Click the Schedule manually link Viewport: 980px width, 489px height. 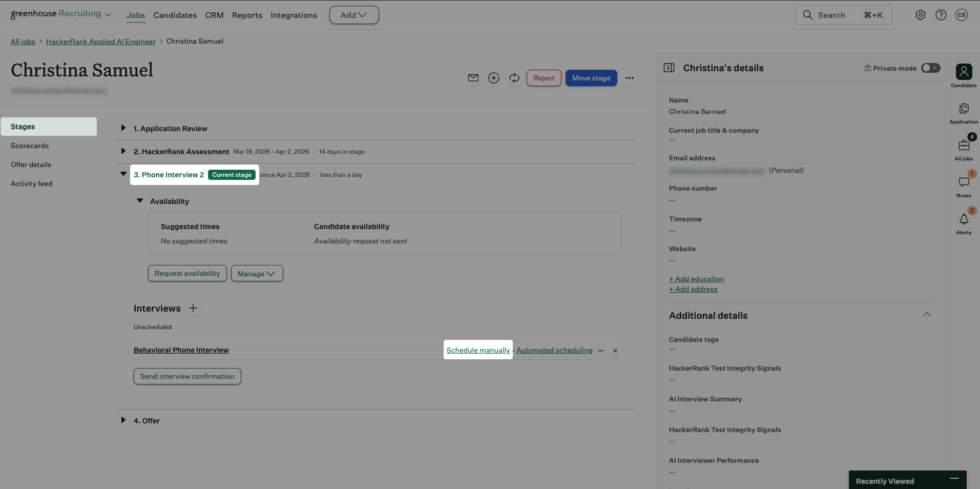pos(478,350)
